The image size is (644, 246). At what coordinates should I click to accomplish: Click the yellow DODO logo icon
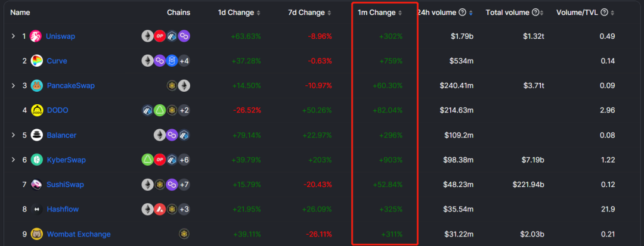pos(37,110)
